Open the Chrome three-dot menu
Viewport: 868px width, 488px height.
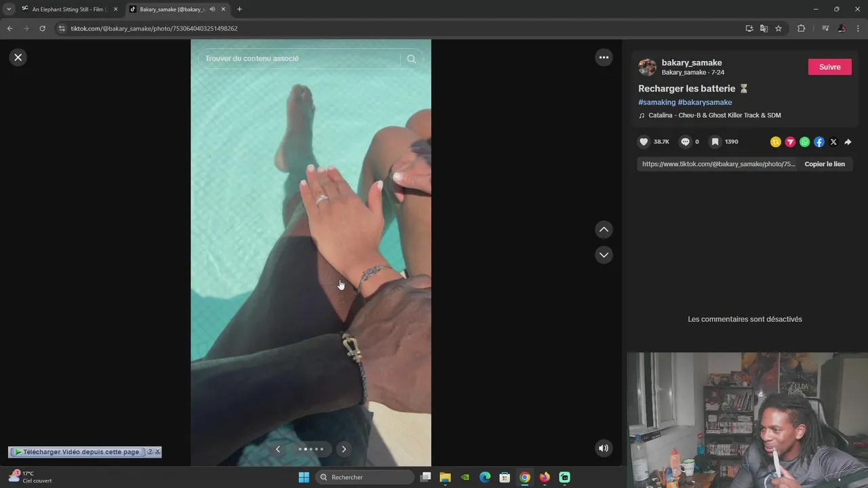(x=859, y=28)
